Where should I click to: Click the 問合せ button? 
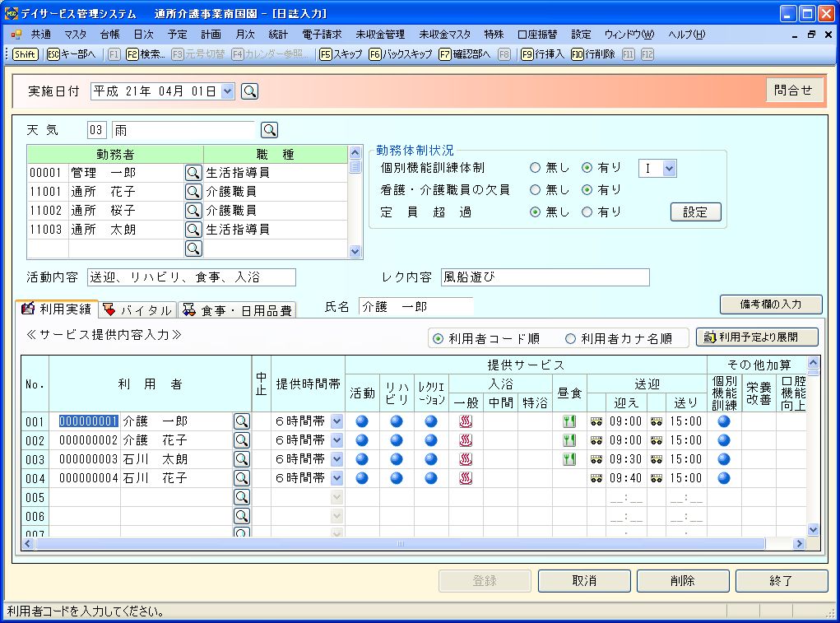[x=793, y=91]
